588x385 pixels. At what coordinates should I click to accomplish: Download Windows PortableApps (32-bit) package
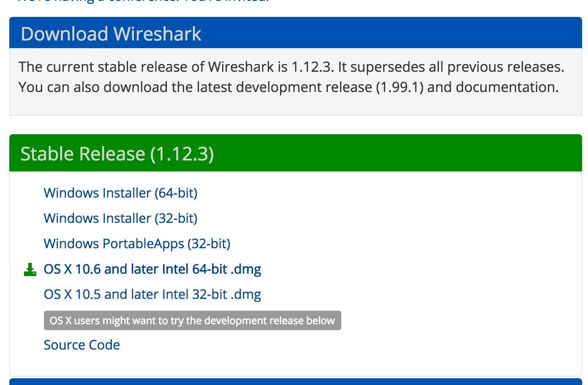(137, 244)
